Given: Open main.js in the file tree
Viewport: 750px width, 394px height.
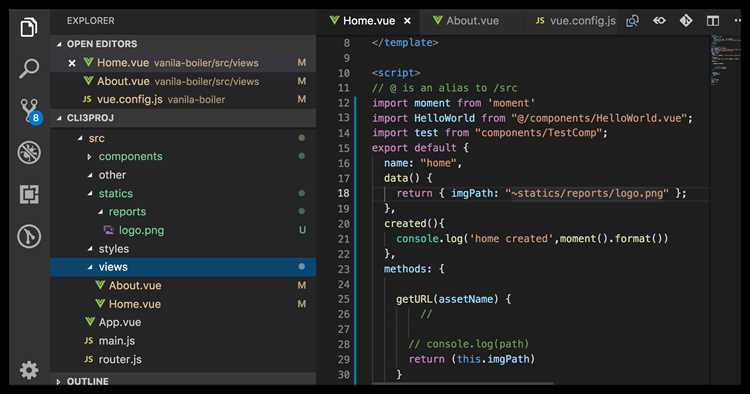Looking at the screenshot, I should (x=183, y=341).
